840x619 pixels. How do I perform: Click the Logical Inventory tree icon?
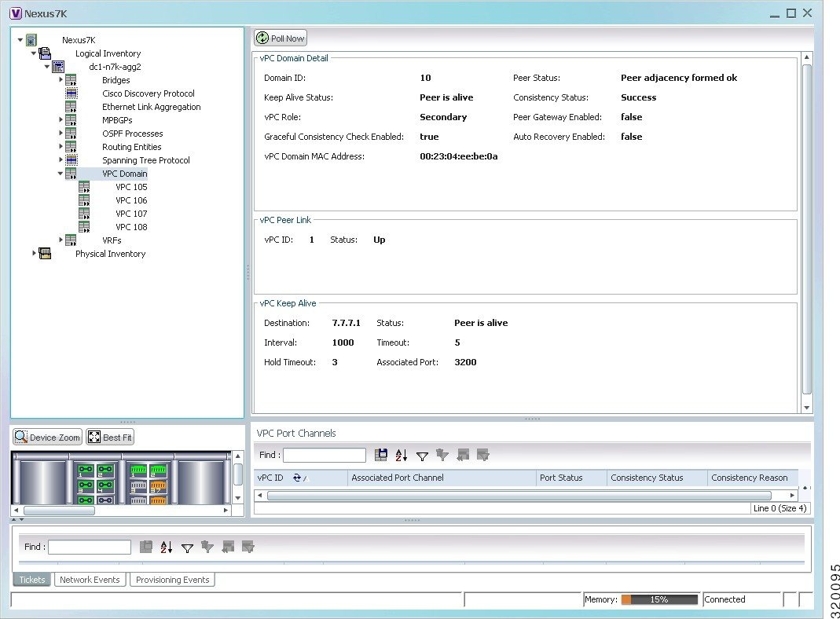[x=45, y=53]
